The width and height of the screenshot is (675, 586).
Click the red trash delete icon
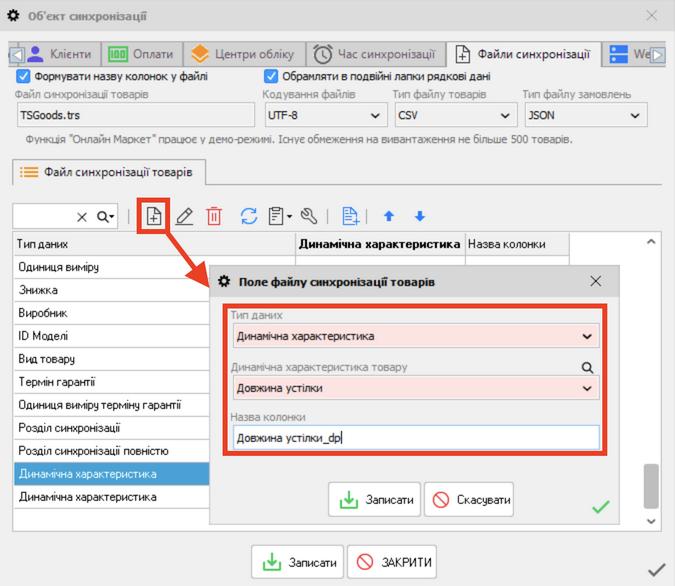pyautogui.click(x=214, y=216)
